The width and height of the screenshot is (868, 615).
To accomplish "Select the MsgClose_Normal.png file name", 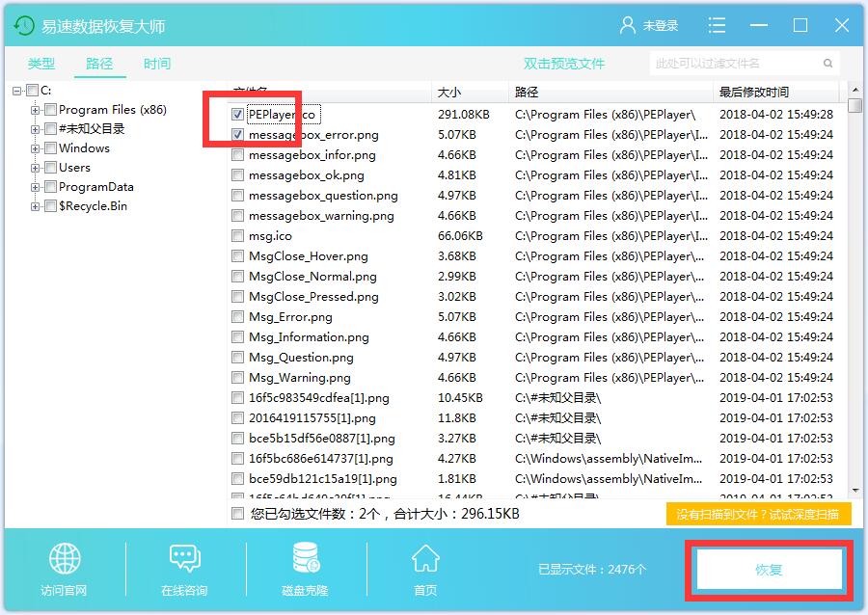I will tap(312, 277).
